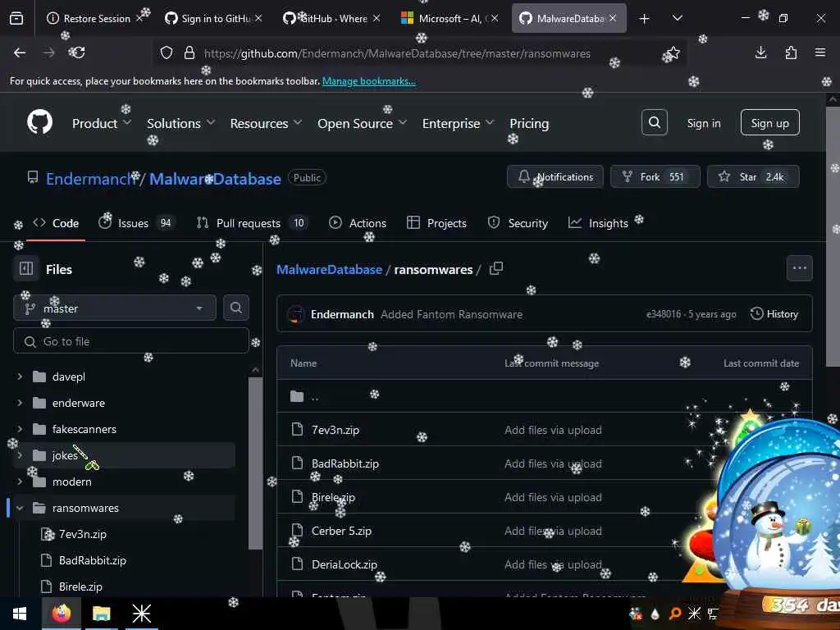
Task: Open the Resources menu
Action: [x=266, y=123]
